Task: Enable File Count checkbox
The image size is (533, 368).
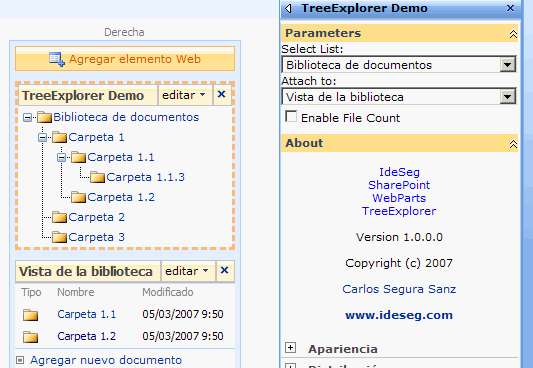Action: [x=291, y=116]
